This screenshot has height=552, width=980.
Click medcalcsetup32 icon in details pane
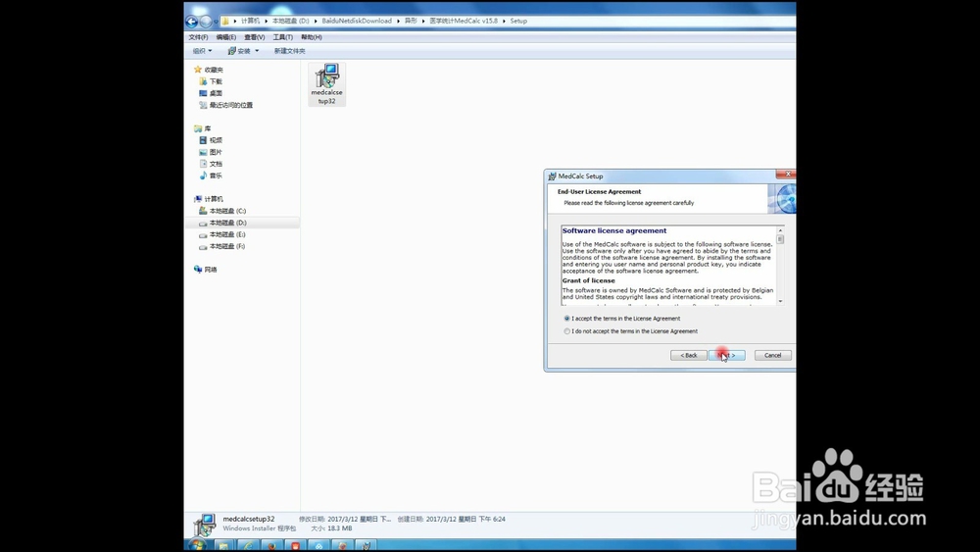(x=205, y=524)
